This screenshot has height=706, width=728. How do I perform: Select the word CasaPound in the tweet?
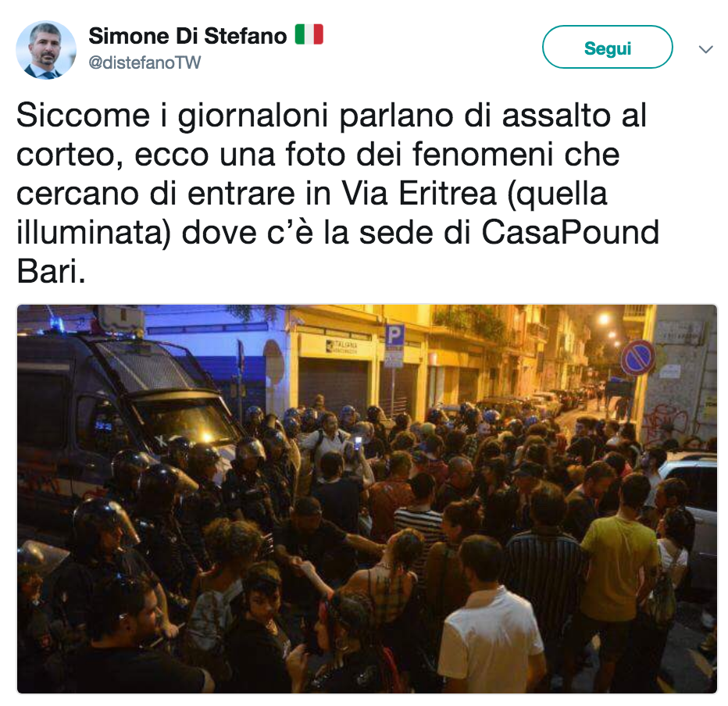point(570,232)
